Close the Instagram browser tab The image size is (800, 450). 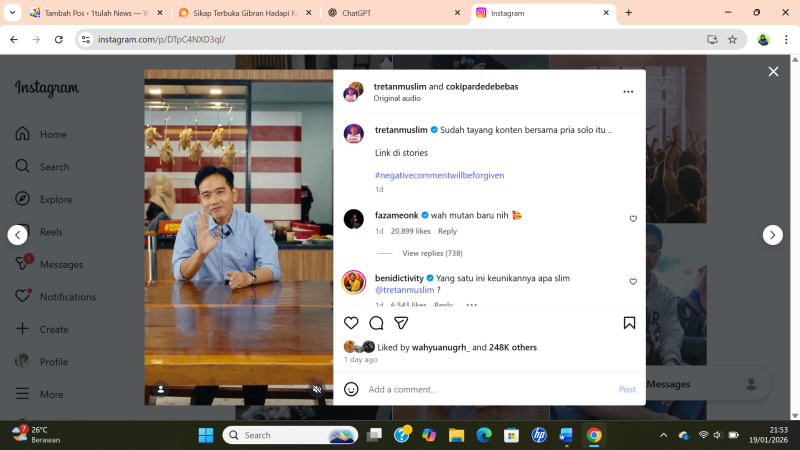point(606,13)
